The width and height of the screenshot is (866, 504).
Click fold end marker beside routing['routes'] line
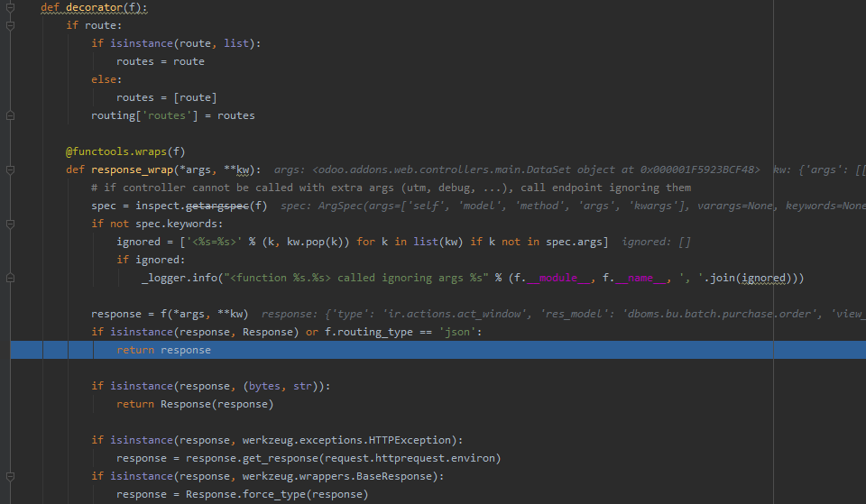(10, 115)
